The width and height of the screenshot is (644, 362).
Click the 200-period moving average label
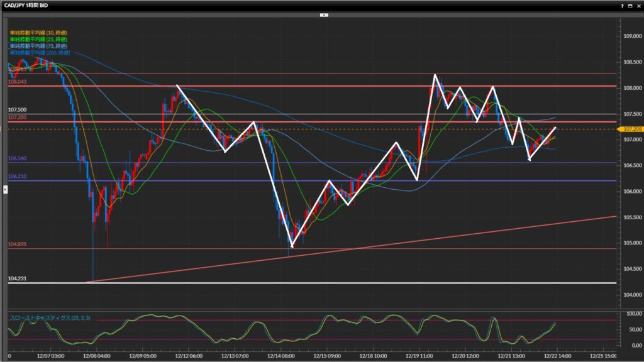coord(39,53)
